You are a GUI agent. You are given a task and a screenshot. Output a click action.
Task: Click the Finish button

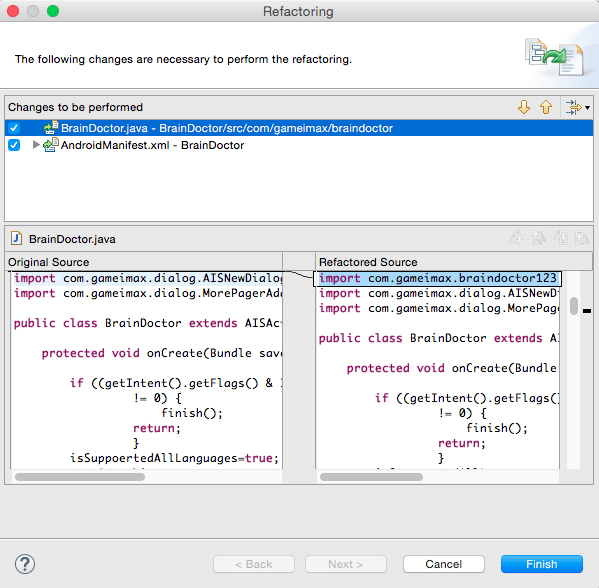pyautogui.click(x=542, y=564)
